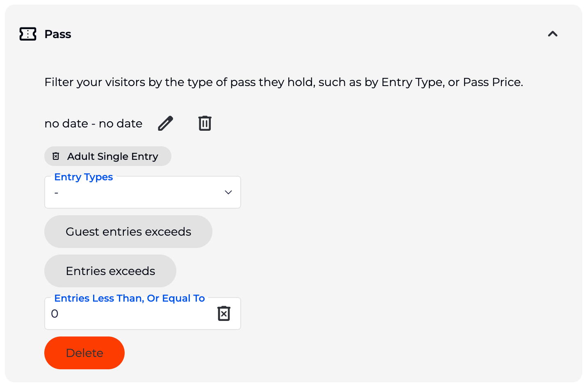The width and height of the screenshot is (588, 391).
Task: Click the filter description text
Action: tap(284, 82)
